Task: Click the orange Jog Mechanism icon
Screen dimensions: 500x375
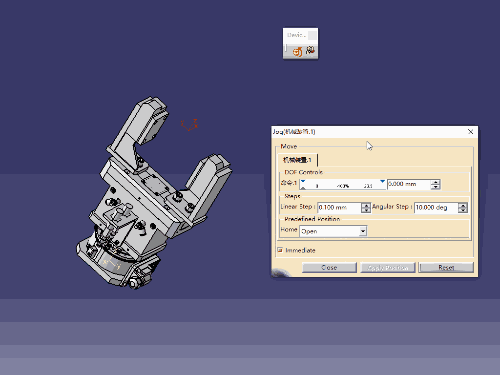Action: pyautogui.click(x=297, y=52)
